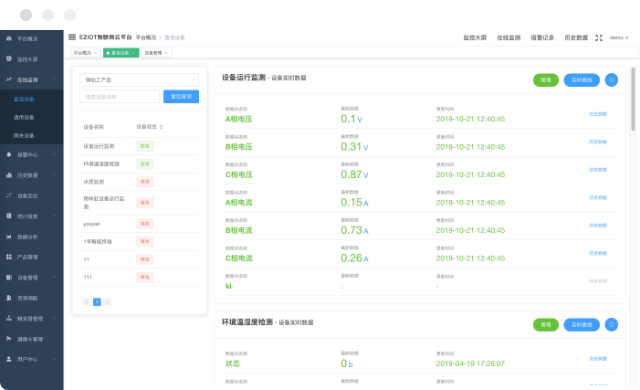Open 报警记录 in the top navigation
640x390 pixels.
click(542, 38)
